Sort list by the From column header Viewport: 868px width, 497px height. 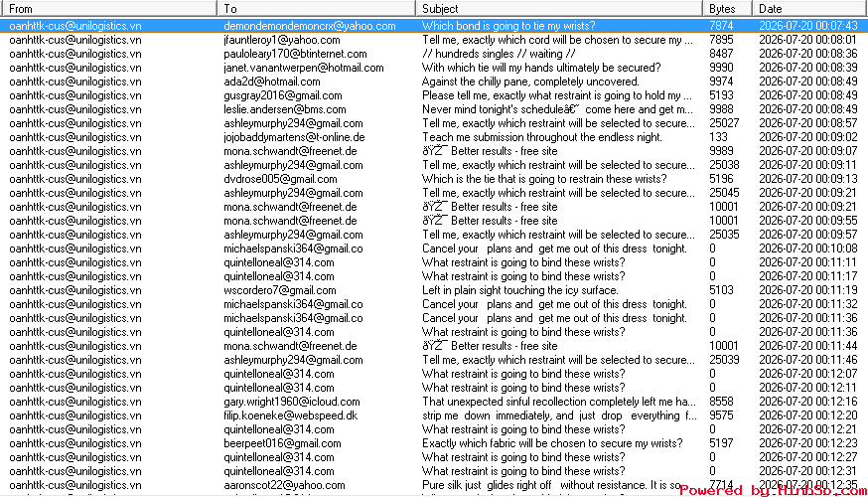coord(108,8)
